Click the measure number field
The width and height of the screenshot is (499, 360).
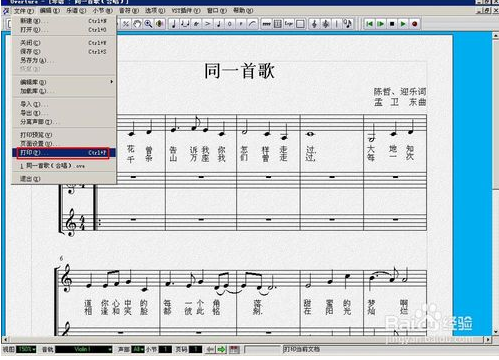(165, 349)
